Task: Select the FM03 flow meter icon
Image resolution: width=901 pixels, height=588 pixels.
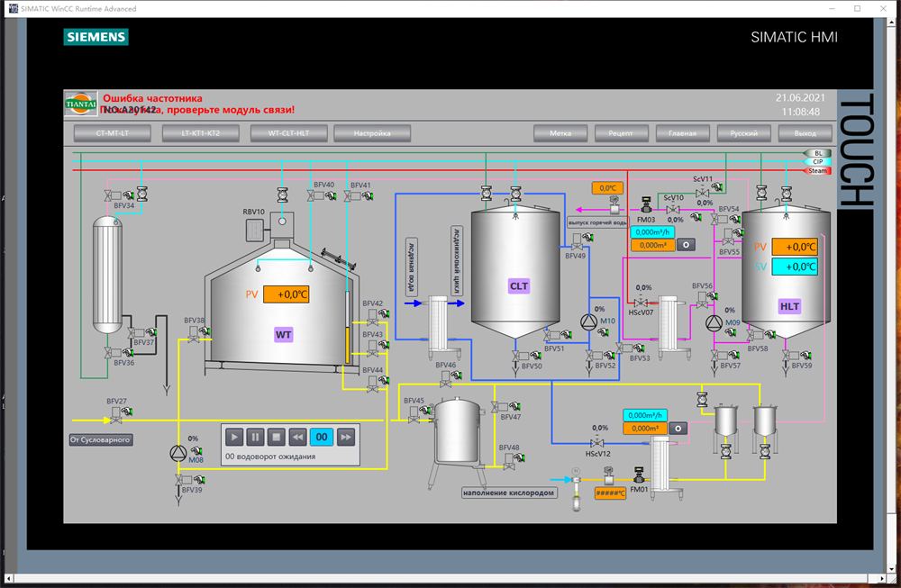Action: [646, 205]
